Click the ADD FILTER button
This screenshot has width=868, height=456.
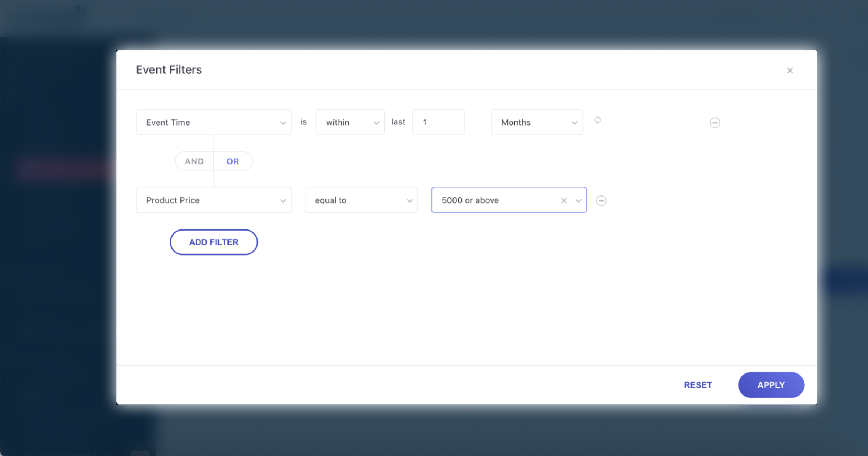click(213, 242)
